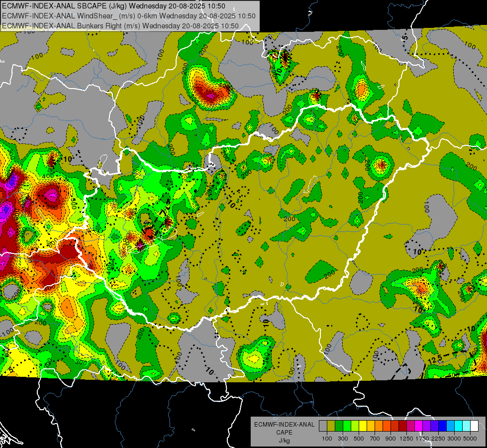The width and height of the screenshot is (487, 448).
Task: Click the orange legend swatch after 700
Action: pos(379,426)
